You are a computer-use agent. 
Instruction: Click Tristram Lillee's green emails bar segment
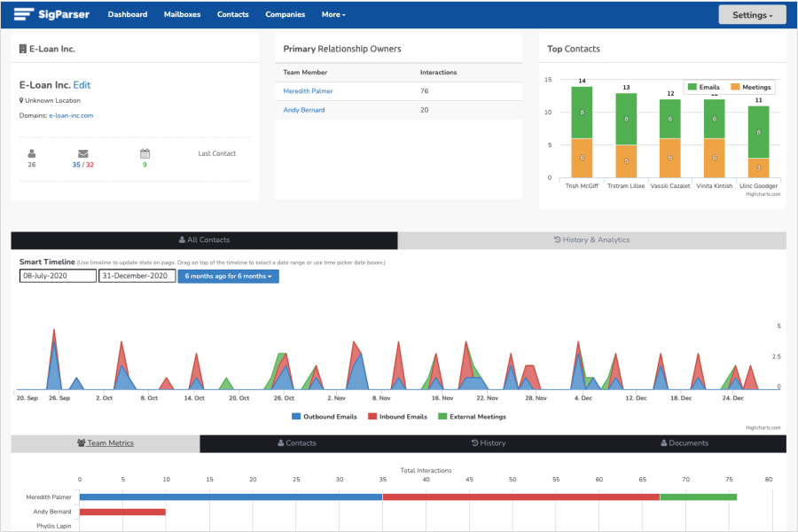626,119
